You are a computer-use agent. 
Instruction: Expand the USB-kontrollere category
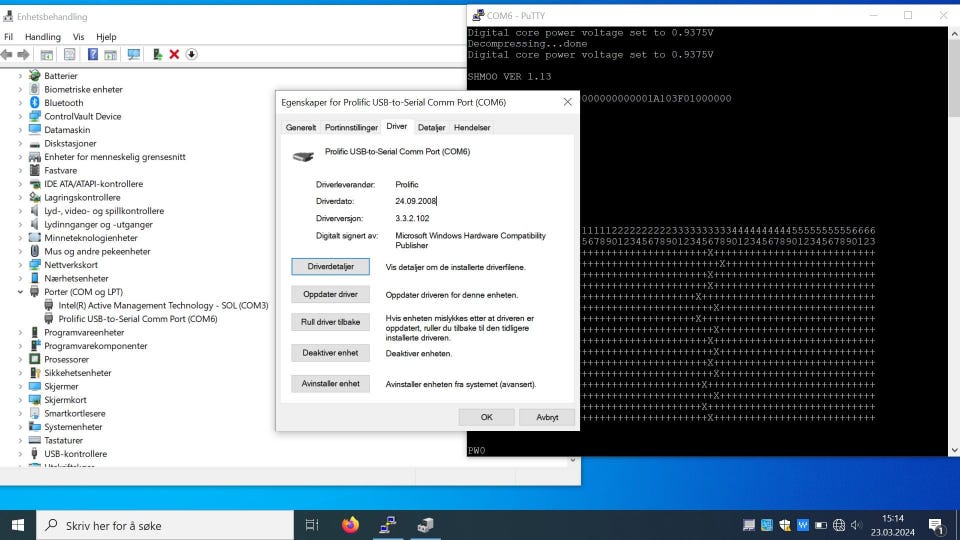point(20,454)
